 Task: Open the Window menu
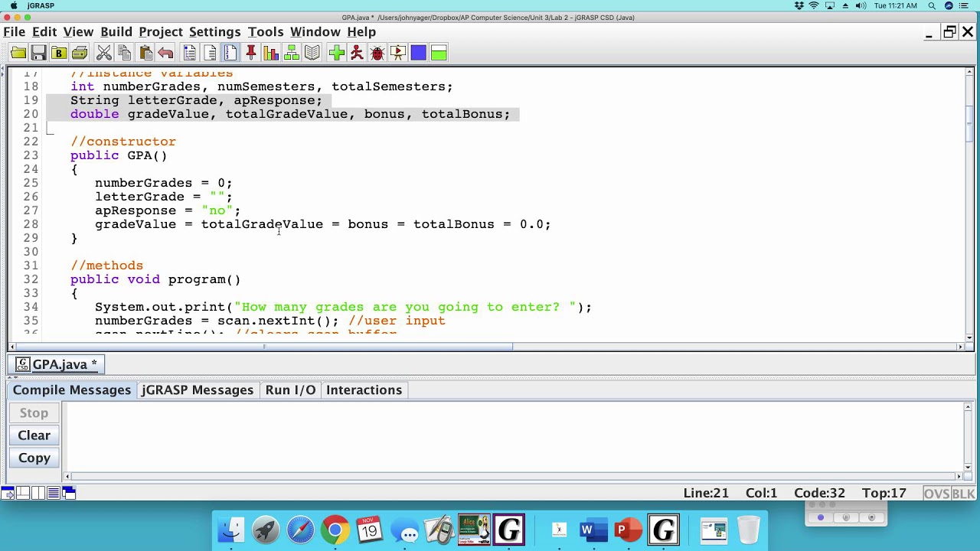tap(315, 31)
